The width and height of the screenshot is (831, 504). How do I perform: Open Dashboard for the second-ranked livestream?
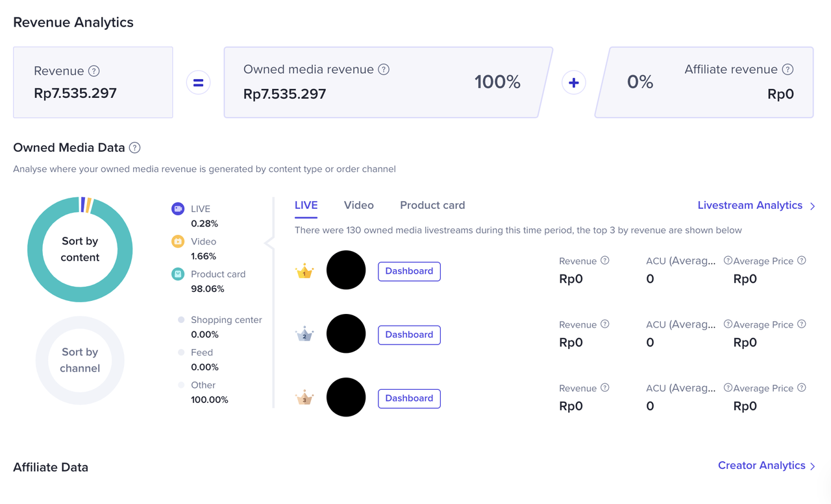[x=409, y=335]
